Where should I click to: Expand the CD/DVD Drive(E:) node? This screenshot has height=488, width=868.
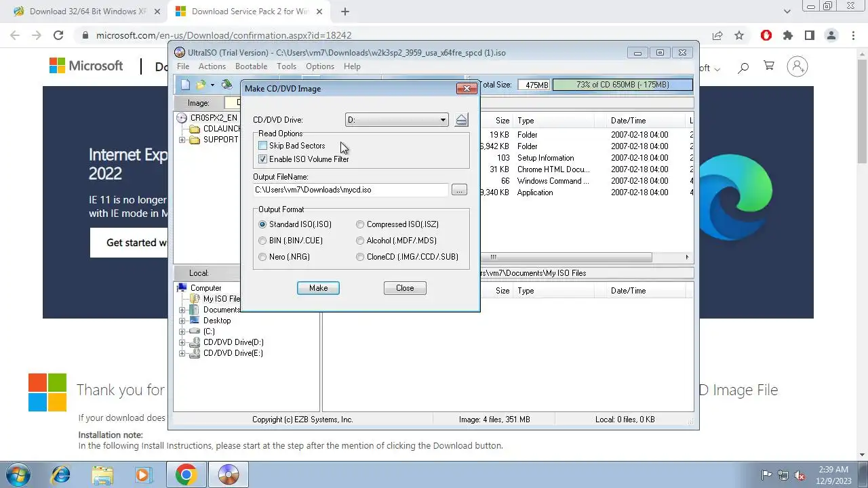[182, 353]
